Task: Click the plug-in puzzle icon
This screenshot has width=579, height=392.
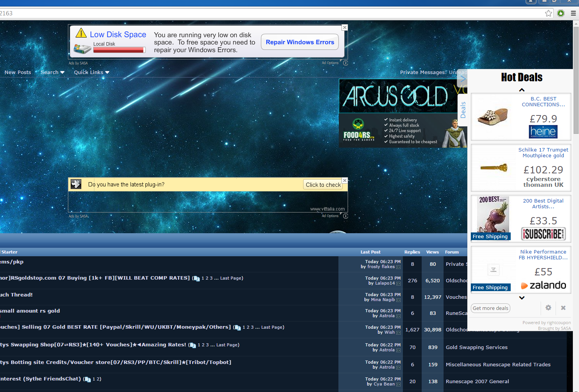Action: point(76,184)
